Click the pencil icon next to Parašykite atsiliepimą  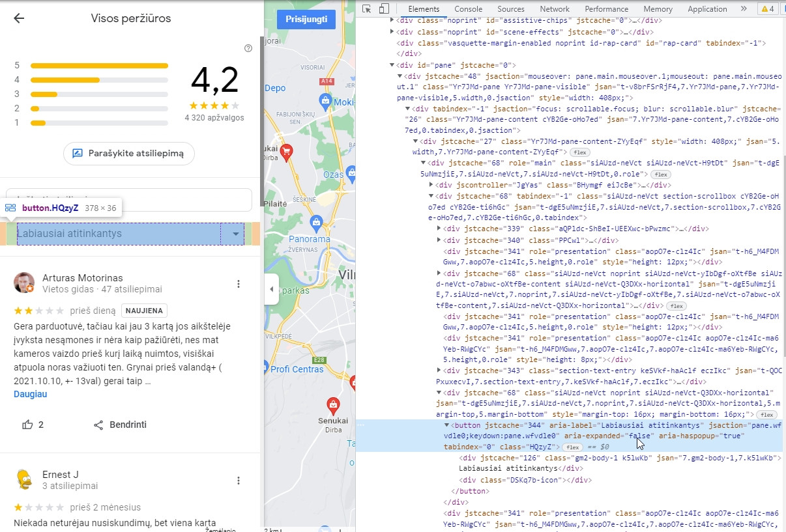click(76, 154)
